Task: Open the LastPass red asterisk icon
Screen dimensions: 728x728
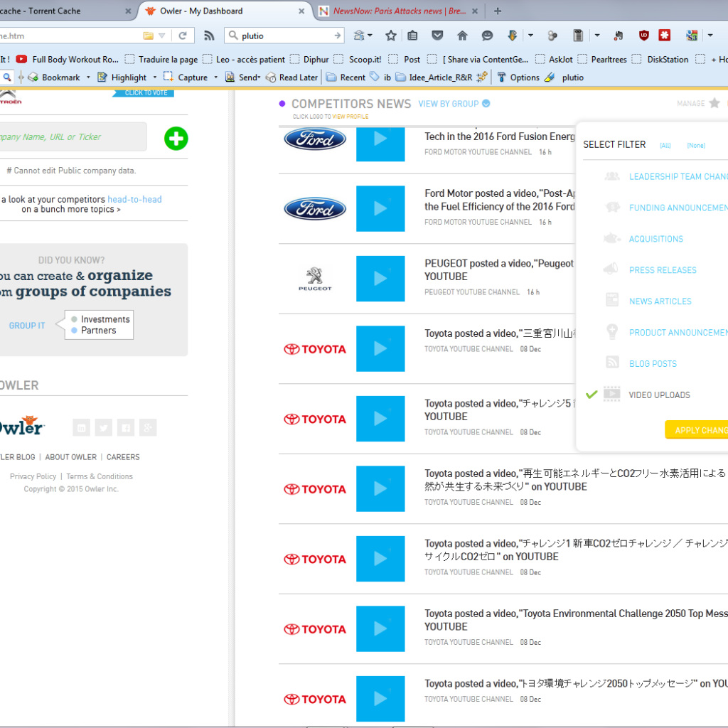Action: pyautogui.click(x=665, y=36)
